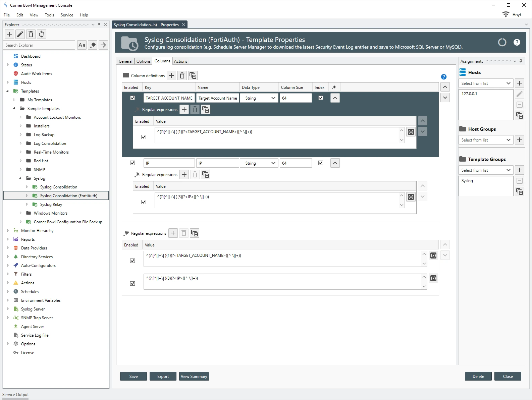Disable the last IP regular expression at the bottom
Screen dimensions: 532x400
(x=132, y=283)
